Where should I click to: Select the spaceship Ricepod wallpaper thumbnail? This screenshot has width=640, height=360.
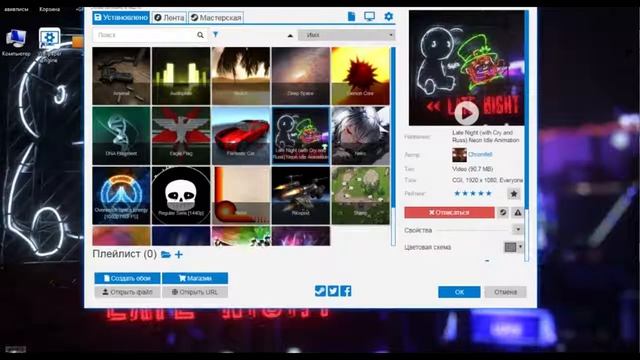(x=300, y=196)
